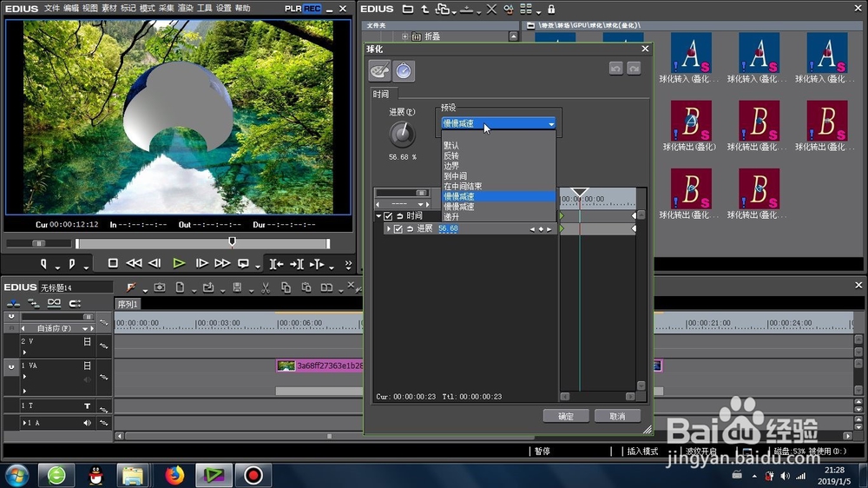Open the save icon dropdown arrow
Screen dimensions: 868x488
coord(251,290)
